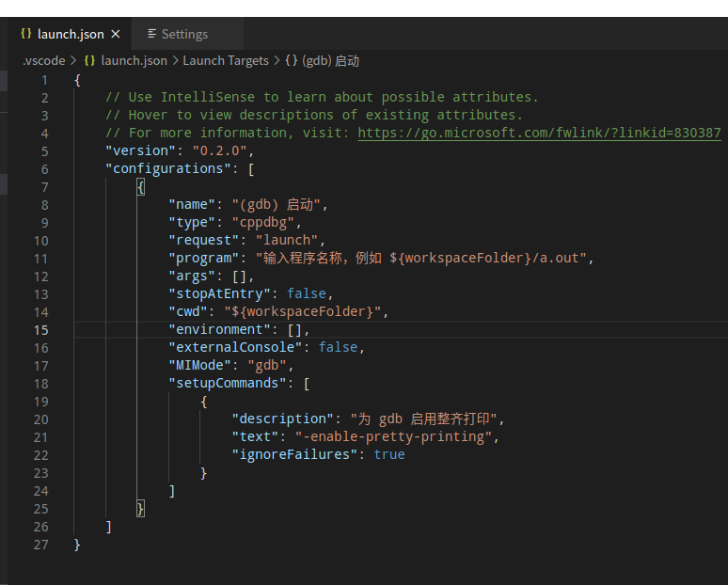Click the "cwd" key on line 14
This screenshot has height=585, width=728.
[188, 311]
